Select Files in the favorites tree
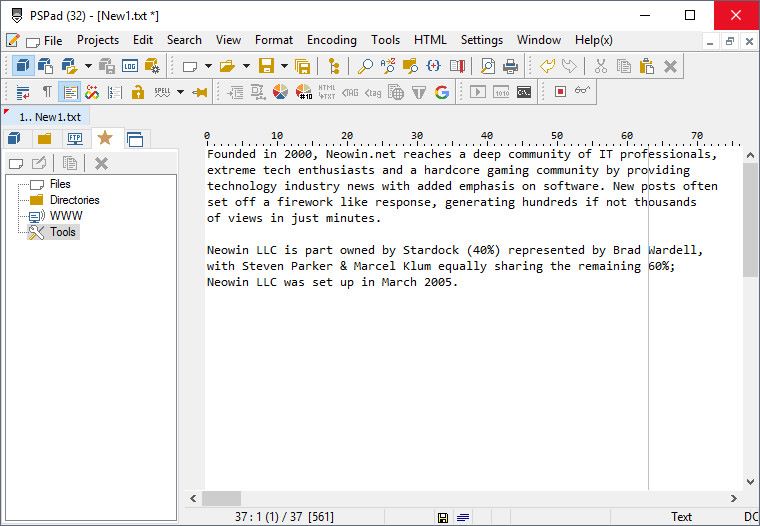This screenshot has width=760, height=526. pyautogui.click(x=60, y=184)
